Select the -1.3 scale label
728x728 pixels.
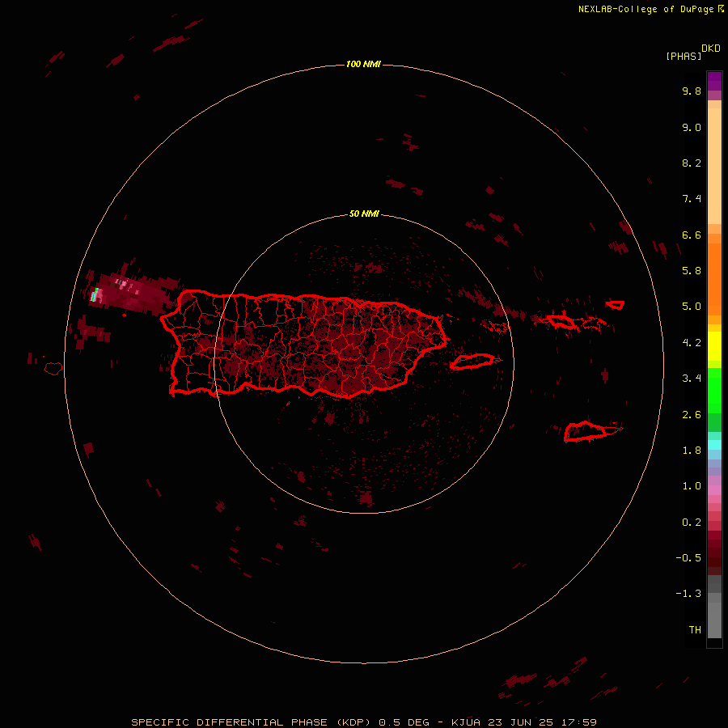pyautogui.click(x=688, y=594)
